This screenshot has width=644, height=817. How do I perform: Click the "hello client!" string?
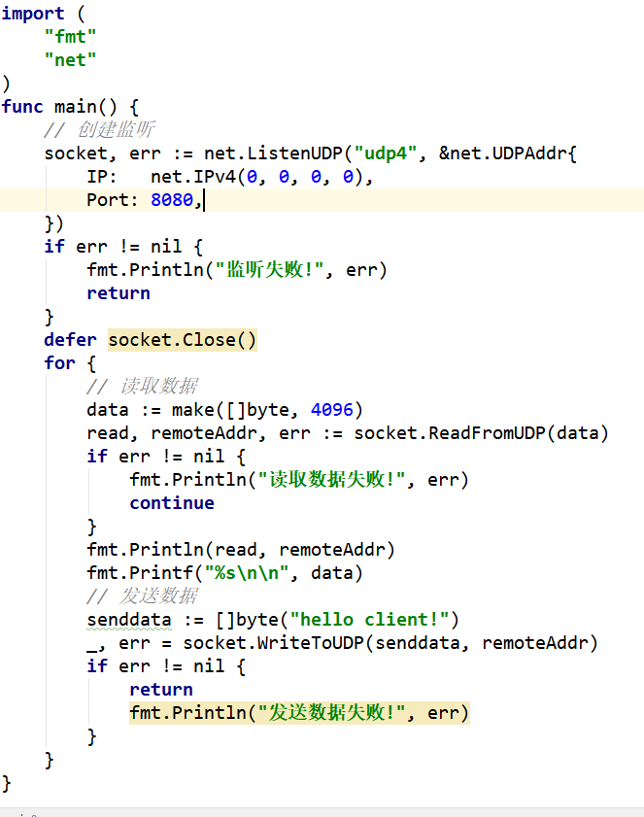369,620
